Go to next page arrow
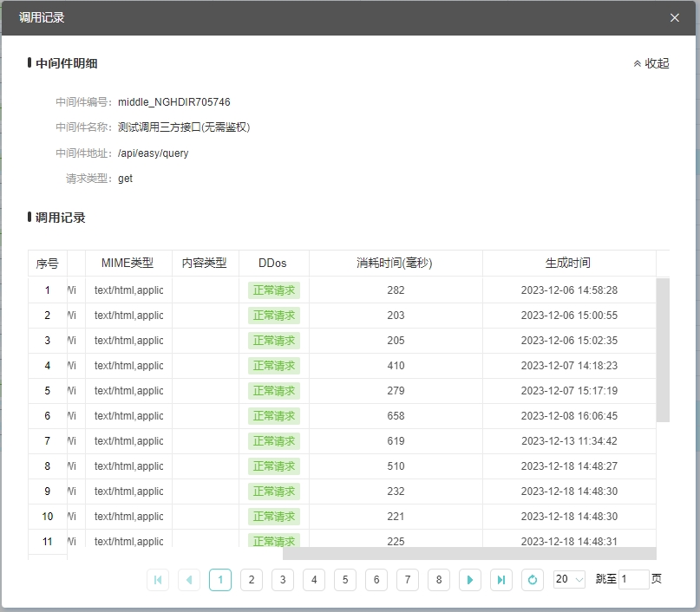Viewport: 700px width, 612px height. tap(470, 580)
